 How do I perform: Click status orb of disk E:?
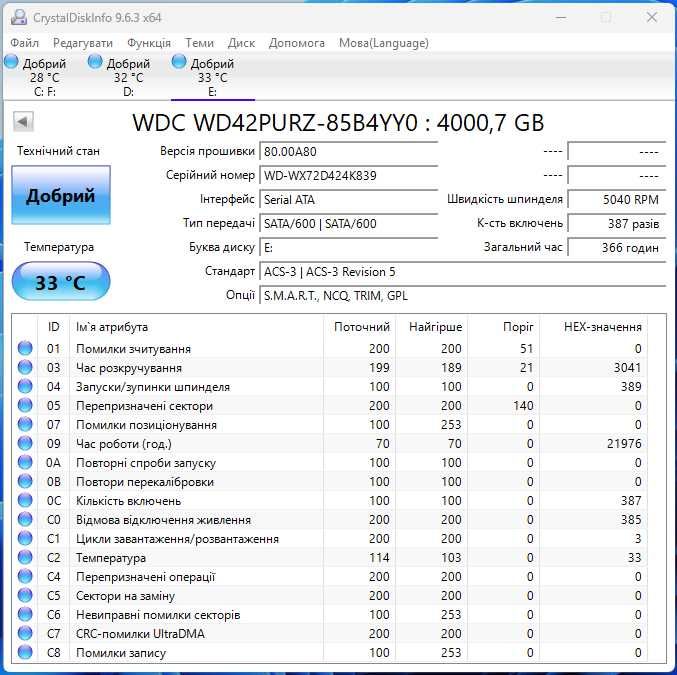179,62
